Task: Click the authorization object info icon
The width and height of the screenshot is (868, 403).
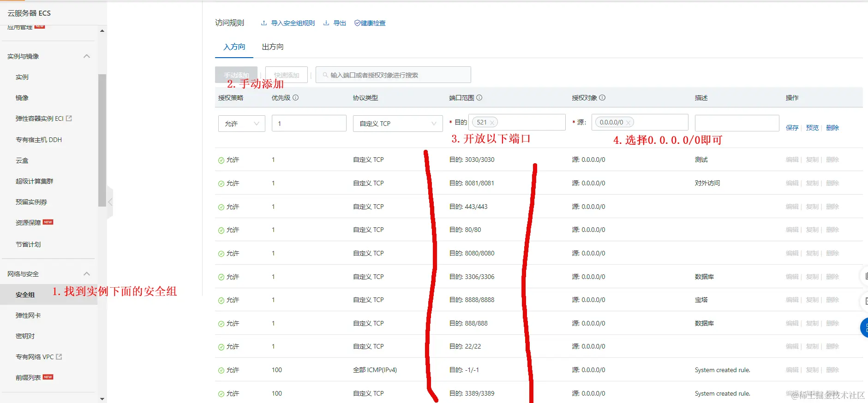Action: point(602,98)
